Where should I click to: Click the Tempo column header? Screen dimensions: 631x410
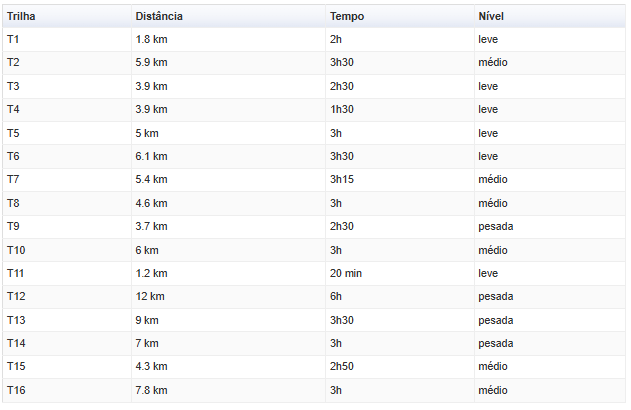[x=400, y=16]
